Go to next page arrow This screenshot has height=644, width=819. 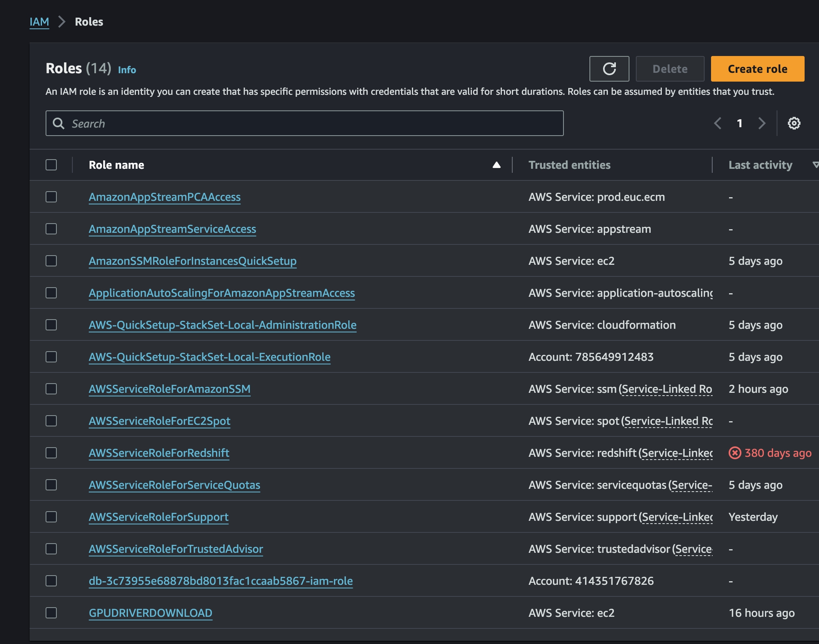click(762, 123)
